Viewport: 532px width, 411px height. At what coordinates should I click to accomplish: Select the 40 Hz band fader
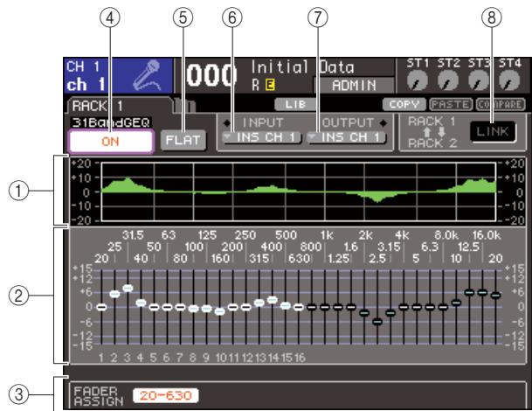[x=142, y=303]
